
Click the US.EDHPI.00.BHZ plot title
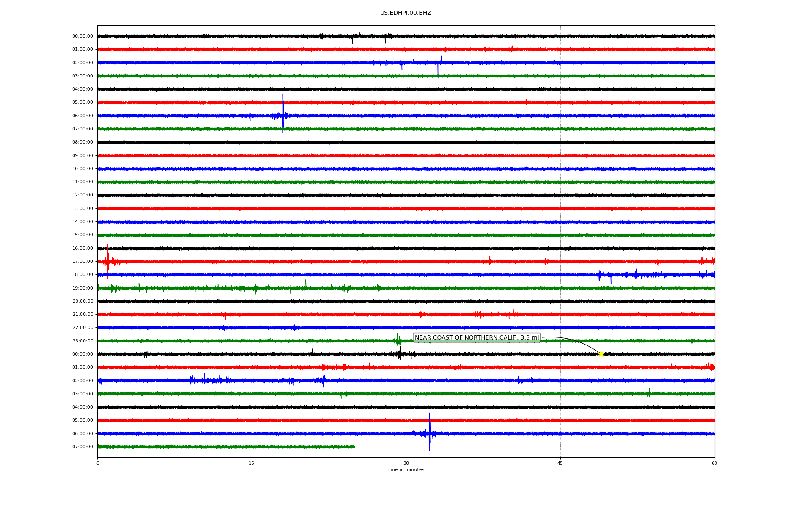click(x=406, y=13)
